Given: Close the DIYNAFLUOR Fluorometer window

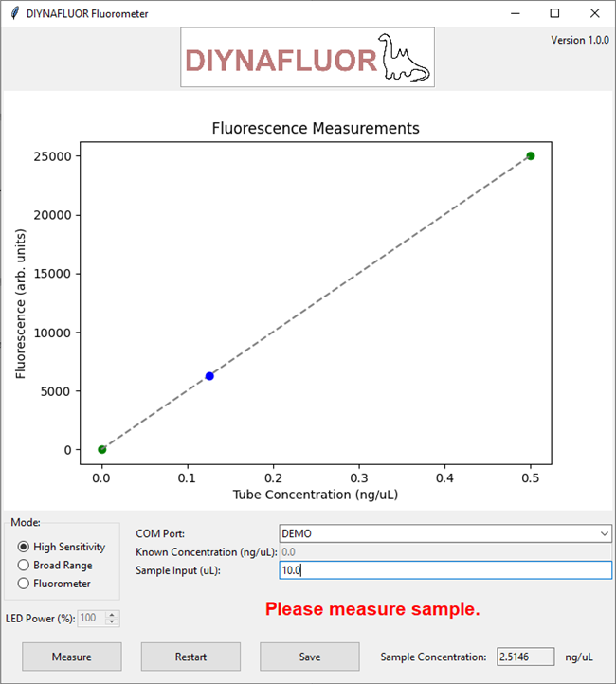Looking at the screenshot, I should point(594,13).
